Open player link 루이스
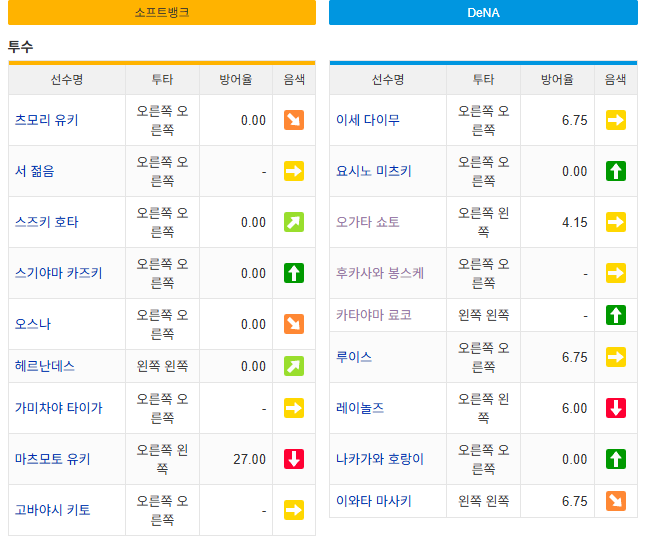This screenshot has height=539, width=645. coord(354,357)
